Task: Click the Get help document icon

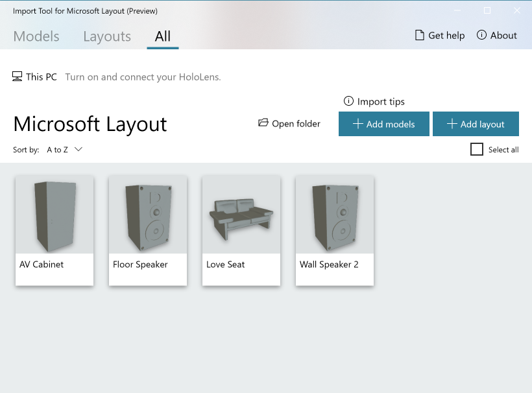Action: click(x=420, y=36)
